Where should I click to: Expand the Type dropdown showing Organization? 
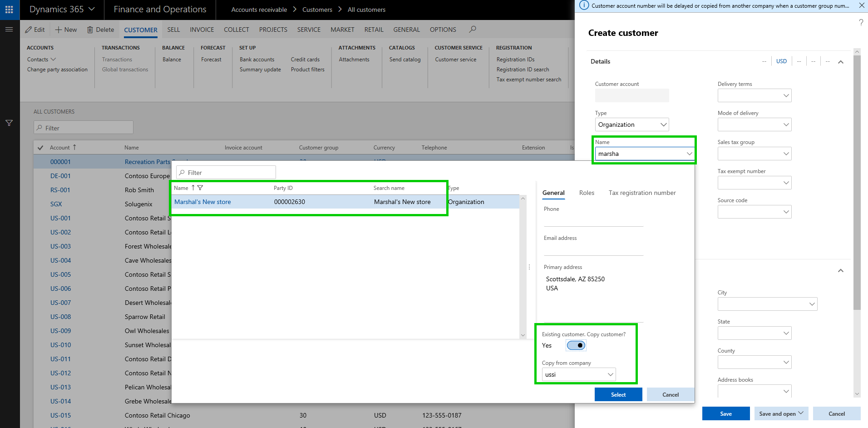click(x=663, y=124)
